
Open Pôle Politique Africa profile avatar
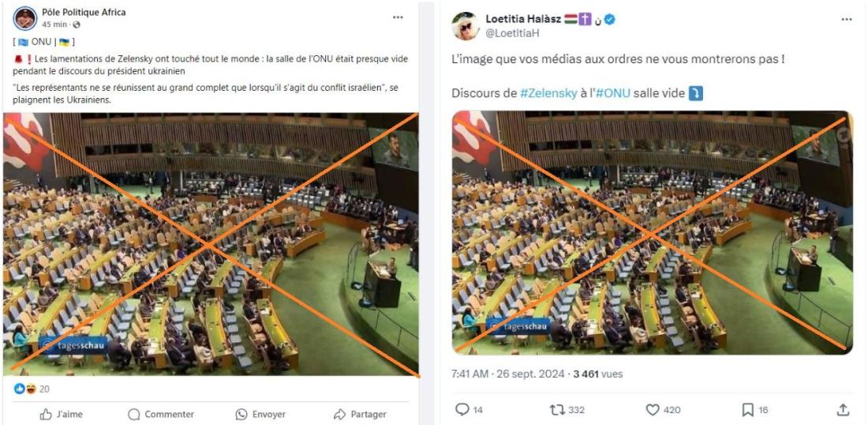[25, 18]
